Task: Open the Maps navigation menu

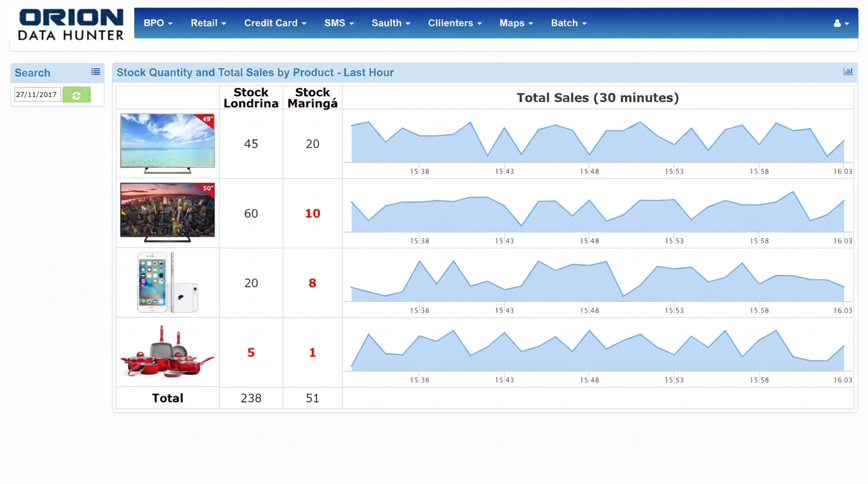Action: pos(516,23)
